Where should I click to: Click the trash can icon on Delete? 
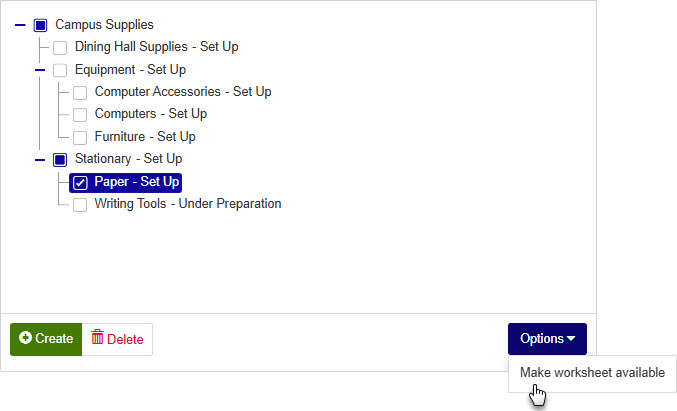(97, 338)
